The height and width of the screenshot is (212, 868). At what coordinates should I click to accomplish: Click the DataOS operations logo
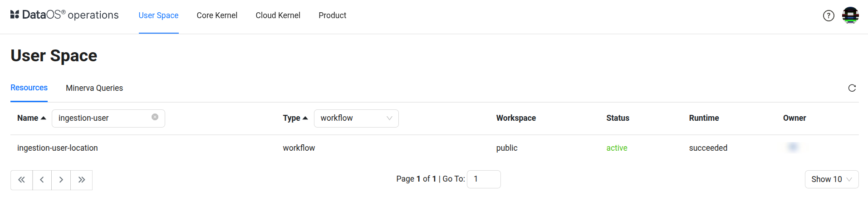(64, 15)
